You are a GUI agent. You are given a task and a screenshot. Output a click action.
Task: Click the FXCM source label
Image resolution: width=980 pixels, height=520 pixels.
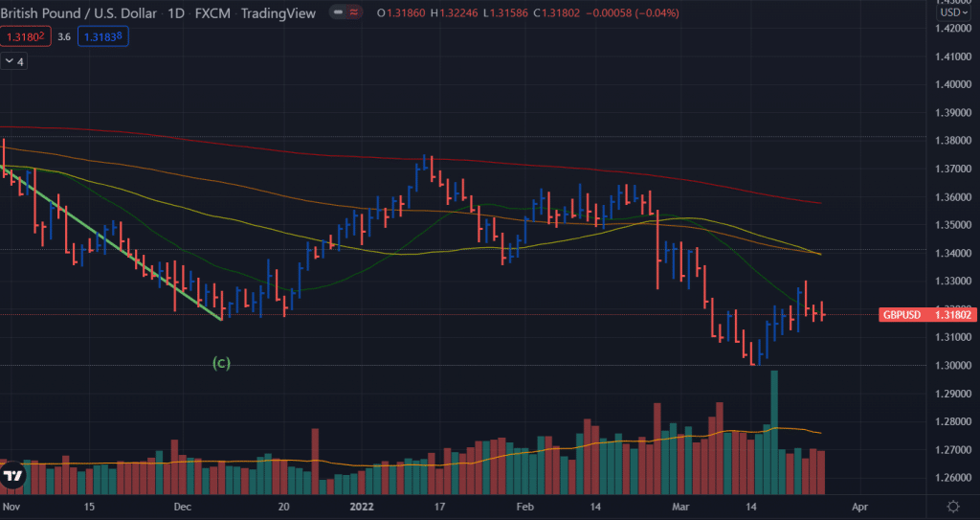(212, 13)
